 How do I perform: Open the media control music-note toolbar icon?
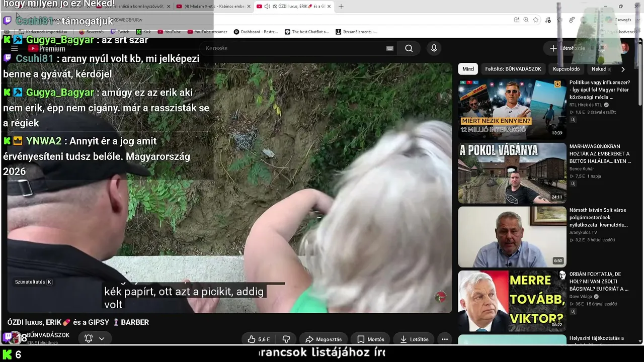click(548, 20)
